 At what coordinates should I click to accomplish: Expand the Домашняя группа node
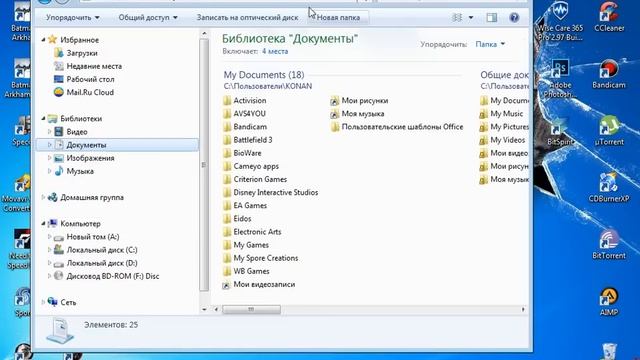[43, 197]
